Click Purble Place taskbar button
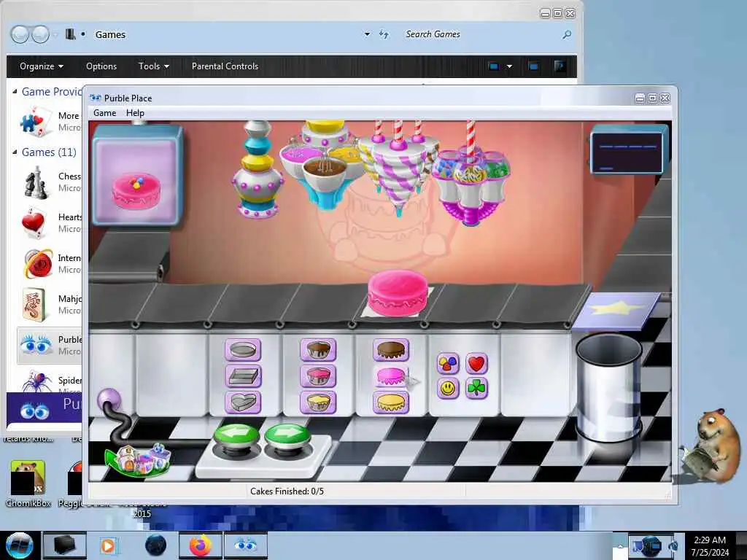747x560 pixels. click(x=245, y=545)
